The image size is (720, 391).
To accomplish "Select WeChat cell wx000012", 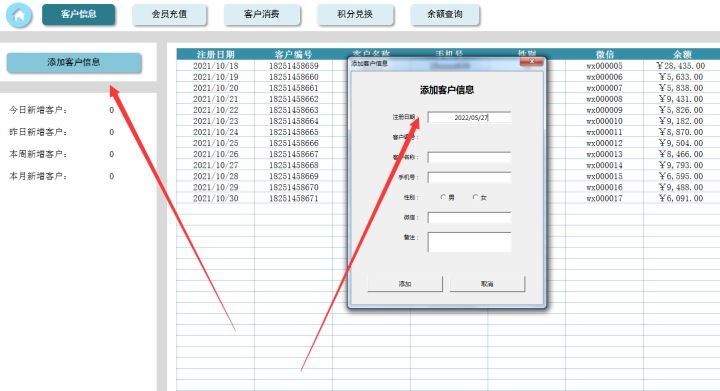I will 604,143.
